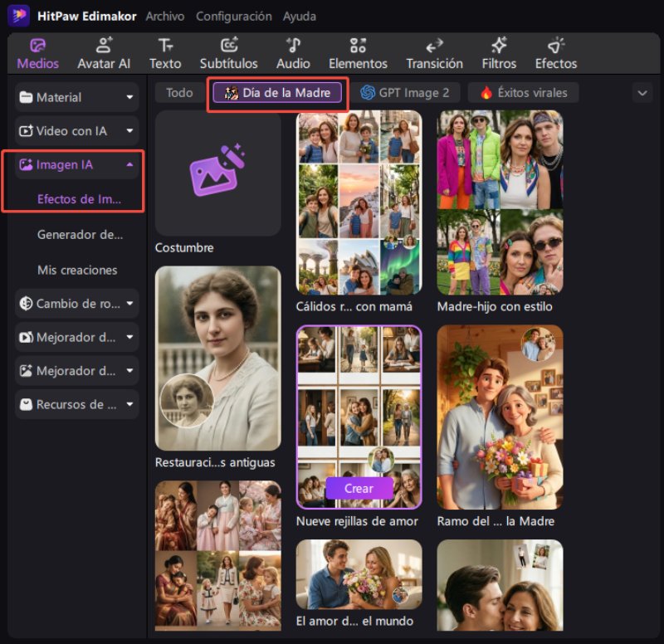Select the Restauraci...s antiguas portrait thumbnail
This screenshot has height=644, width=664.
(218, 359)
